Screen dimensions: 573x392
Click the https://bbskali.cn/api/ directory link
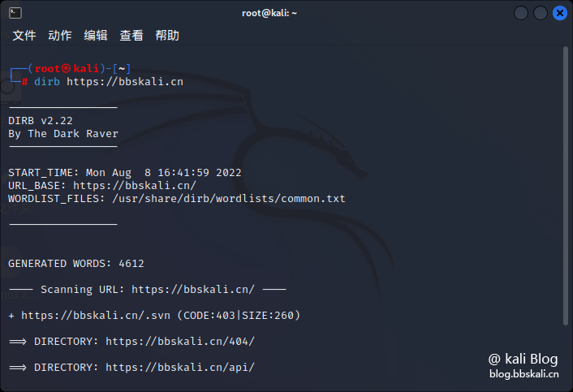180,367
